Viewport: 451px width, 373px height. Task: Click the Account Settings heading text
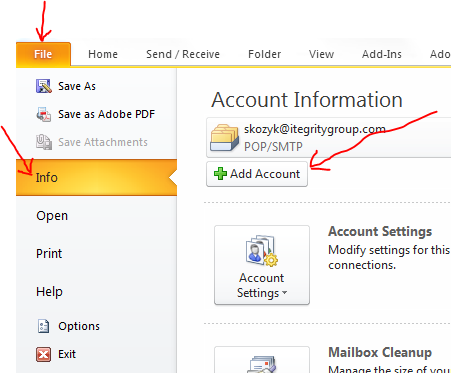click(380, 231)
